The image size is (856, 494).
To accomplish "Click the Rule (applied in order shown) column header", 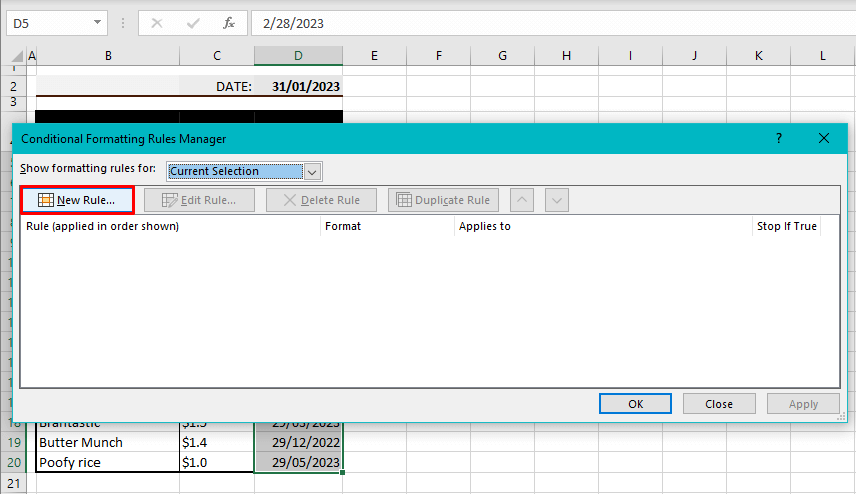I will (x=170, y=226).
